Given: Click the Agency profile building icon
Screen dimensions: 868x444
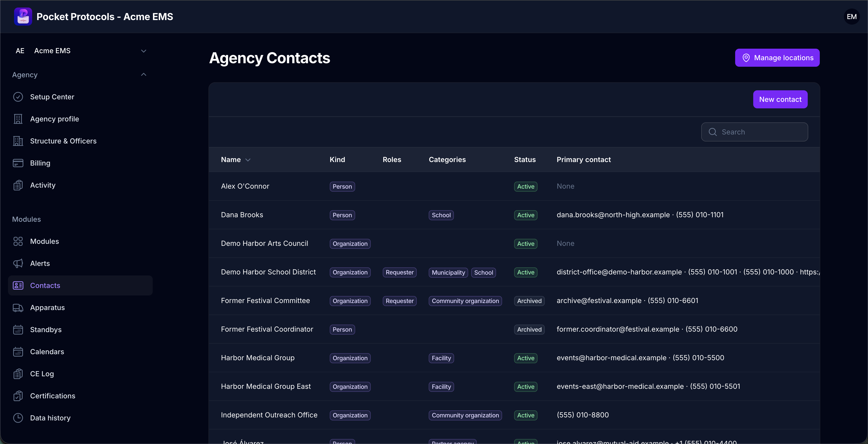Looking at the screenshot, I should point(18,119).
